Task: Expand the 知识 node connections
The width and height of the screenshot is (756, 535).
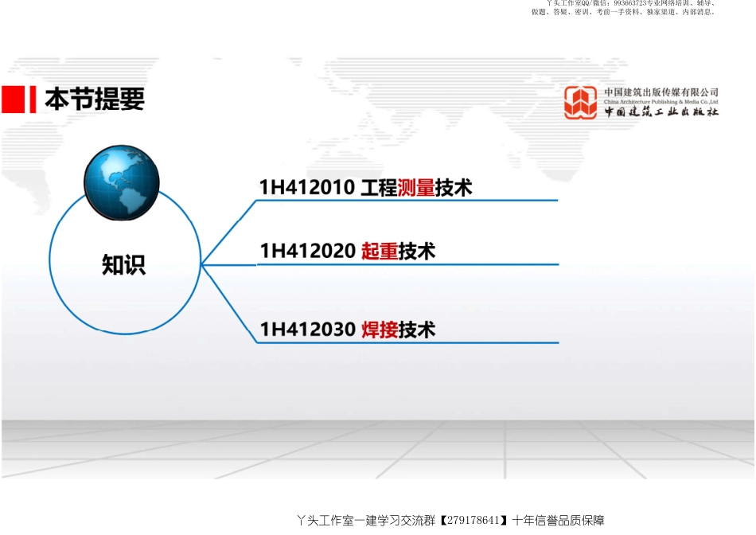Action: coord(203,263)
